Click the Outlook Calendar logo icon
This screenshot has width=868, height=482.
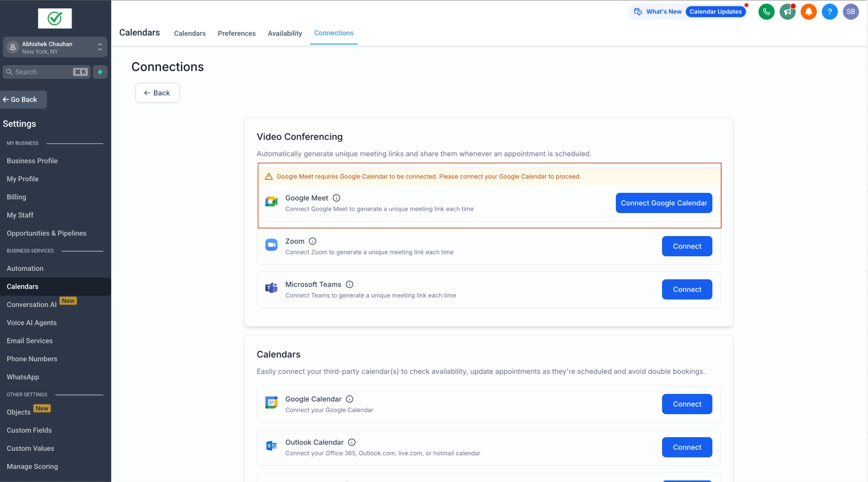pyautogui.click(x=271, y=446)
